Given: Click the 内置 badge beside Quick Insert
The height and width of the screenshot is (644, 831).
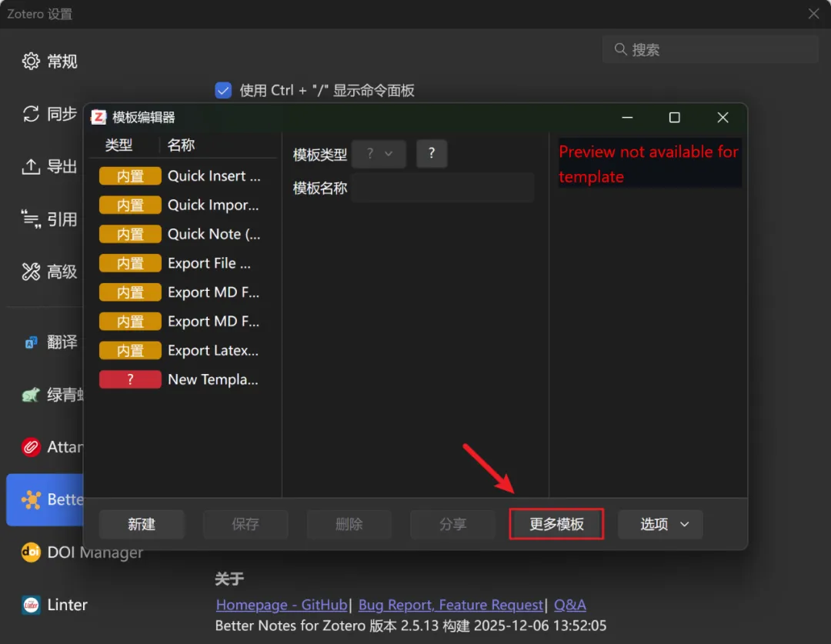Looking at the screenshot, I should tap(130, 176).
